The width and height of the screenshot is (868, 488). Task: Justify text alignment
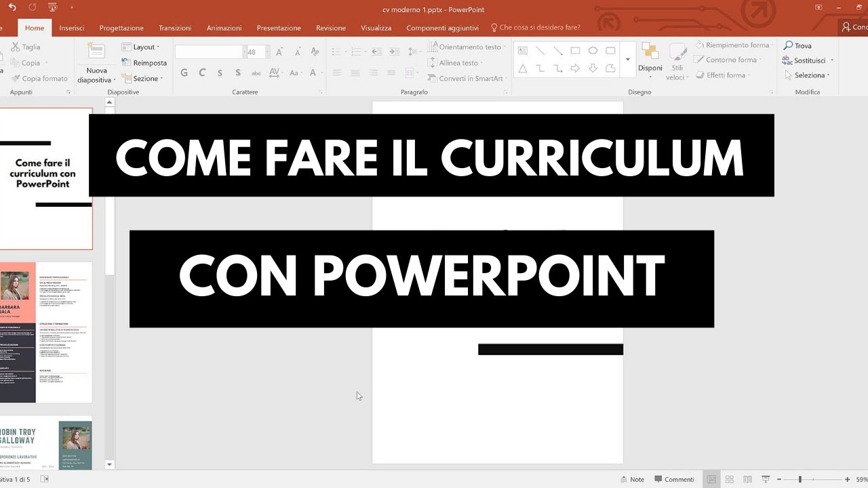click(390, 73)
